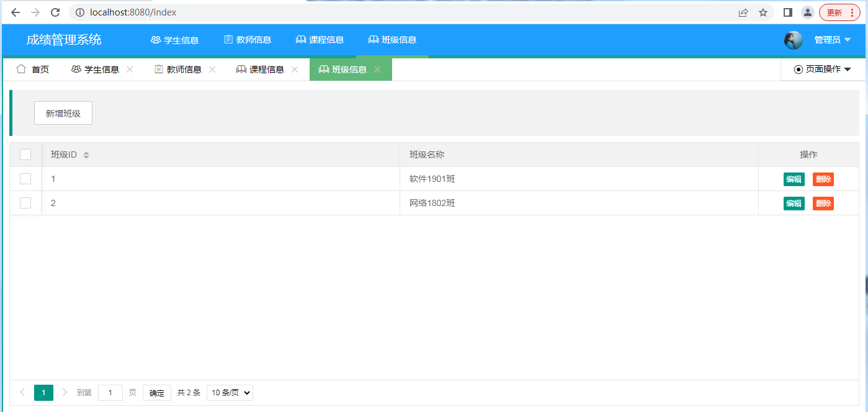The height and width of the screenshot is (412, 868).
Task: Open the browser side panel icon
Action: click(x=788, y=12)
